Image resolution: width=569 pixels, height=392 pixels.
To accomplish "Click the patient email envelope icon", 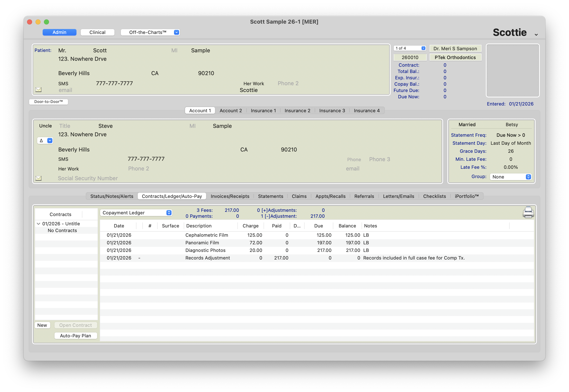I will pos(38,90).
